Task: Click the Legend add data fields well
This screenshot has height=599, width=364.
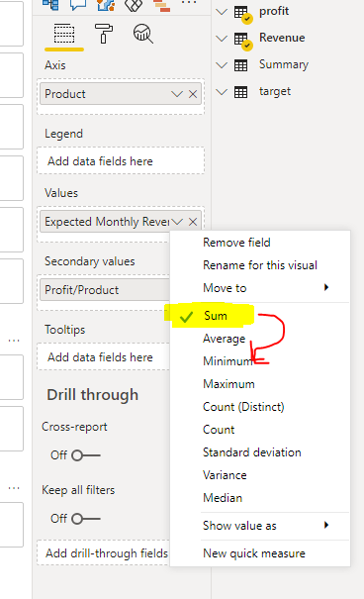Action: click(x=121, y=161)
